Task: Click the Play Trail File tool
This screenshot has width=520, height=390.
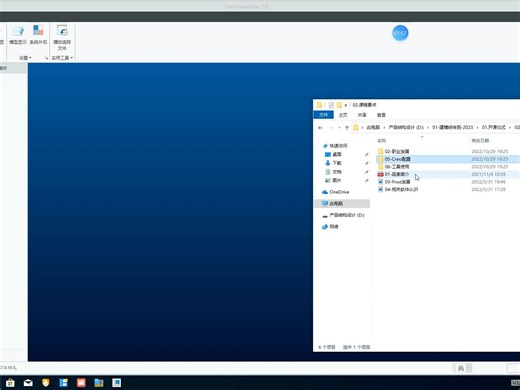Action: (x=62, y=38)
